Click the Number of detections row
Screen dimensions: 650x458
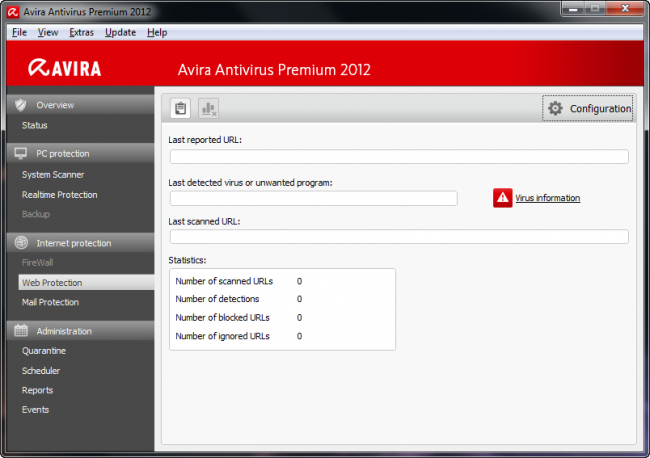tap(239, 299)
